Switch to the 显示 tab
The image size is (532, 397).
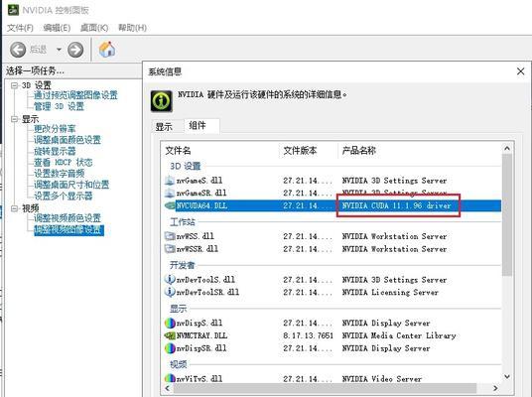164,127
